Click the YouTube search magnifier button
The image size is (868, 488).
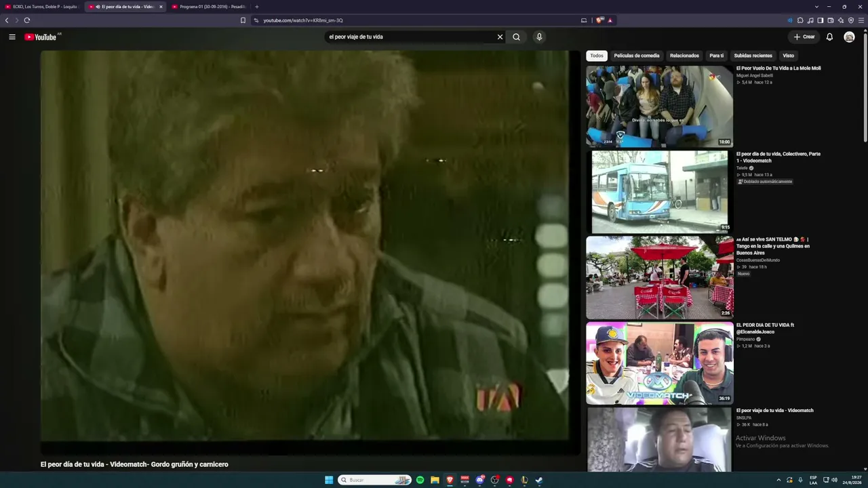[516, 37]
